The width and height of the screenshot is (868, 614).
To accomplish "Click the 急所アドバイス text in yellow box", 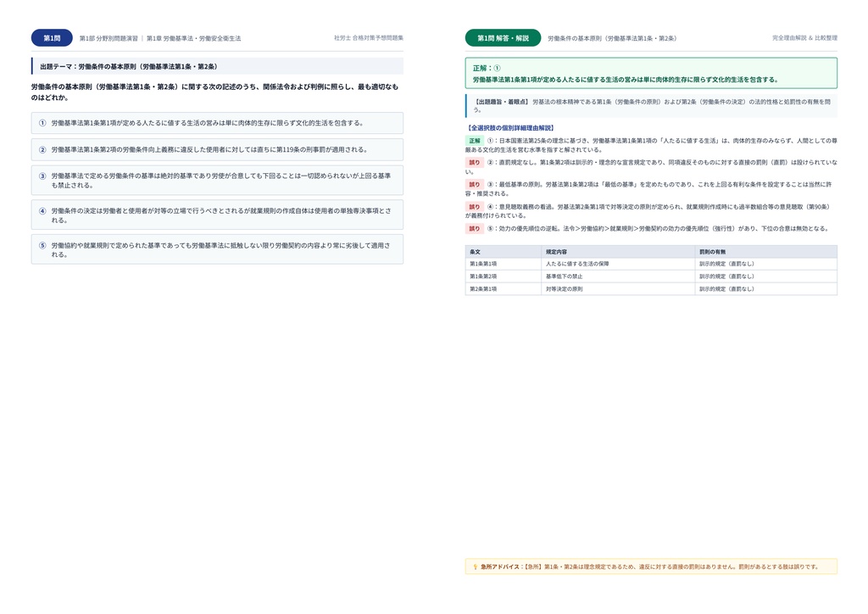I will [x=649, y=567].
